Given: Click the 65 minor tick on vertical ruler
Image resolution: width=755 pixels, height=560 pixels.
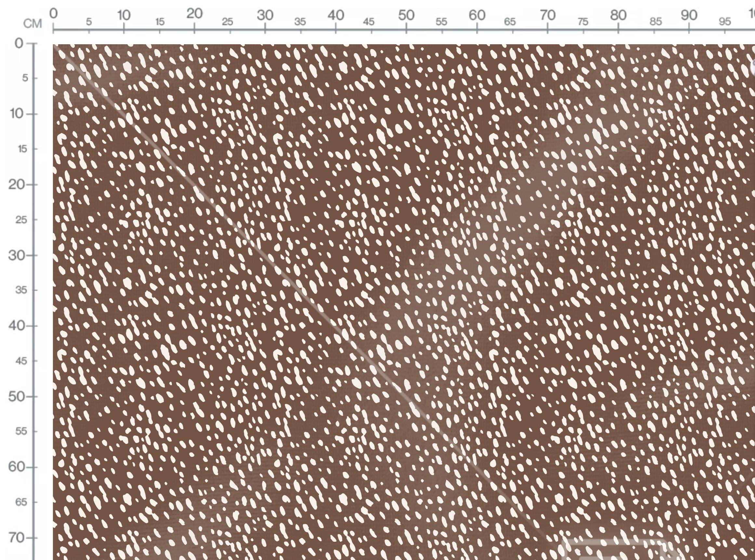Looking at the screenshot, I should click(x=21, y=502).
